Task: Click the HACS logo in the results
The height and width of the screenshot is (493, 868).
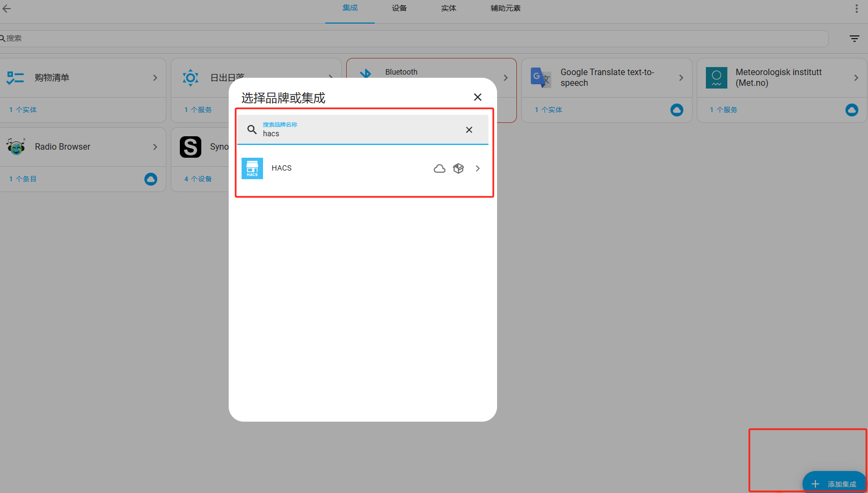Action: [x=252, y=168]
